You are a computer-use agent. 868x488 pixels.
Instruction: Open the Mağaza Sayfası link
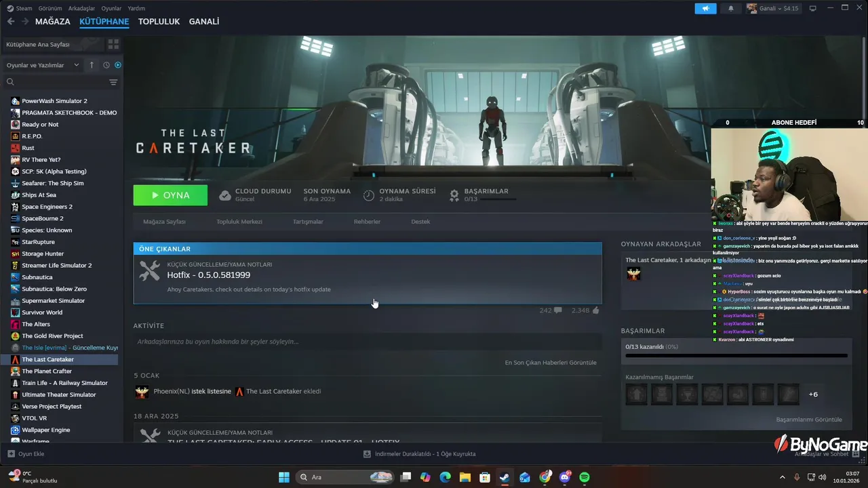(x=164, y=222)
